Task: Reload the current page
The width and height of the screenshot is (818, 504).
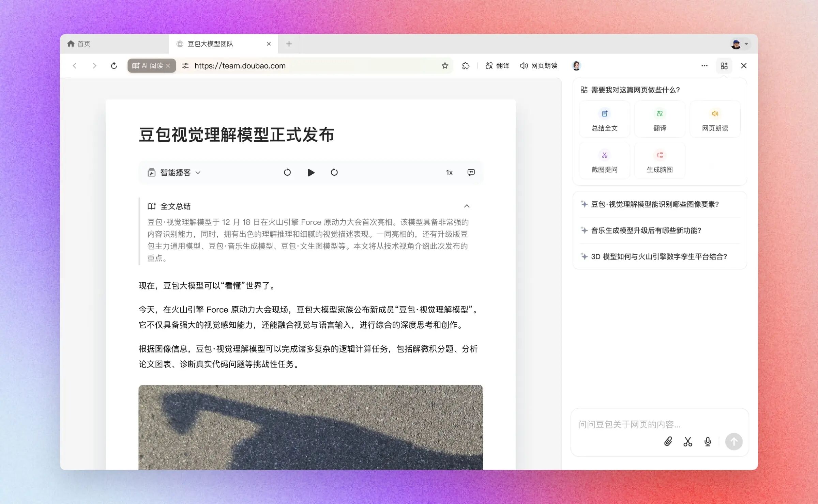Action: [x=114, y=65]
